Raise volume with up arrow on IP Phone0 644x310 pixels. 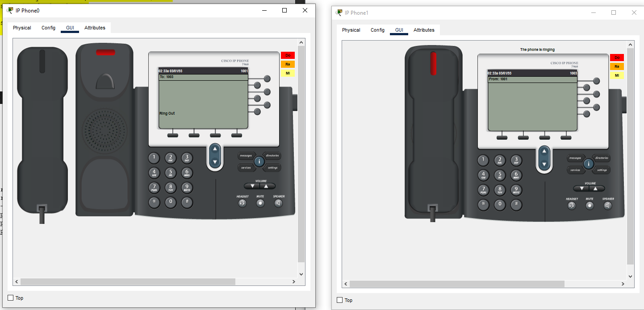click(x=267, y=186)
